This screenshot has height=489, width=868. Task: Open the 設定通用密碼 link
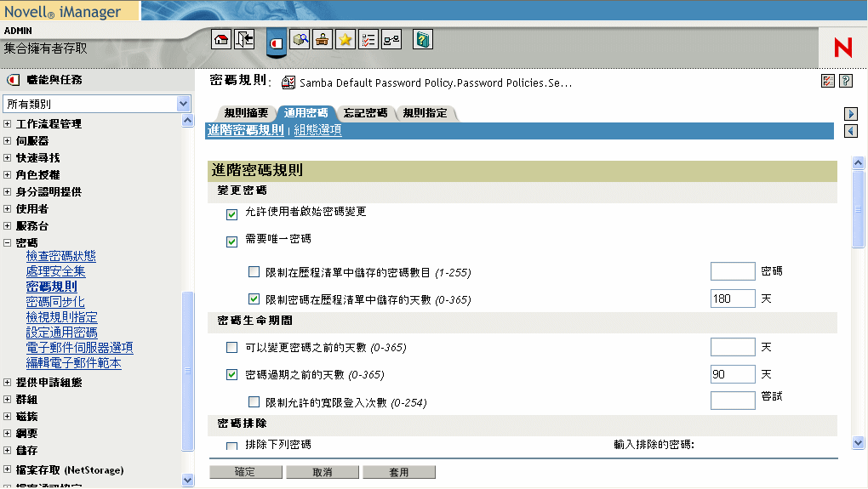click(x=61, y=333)
